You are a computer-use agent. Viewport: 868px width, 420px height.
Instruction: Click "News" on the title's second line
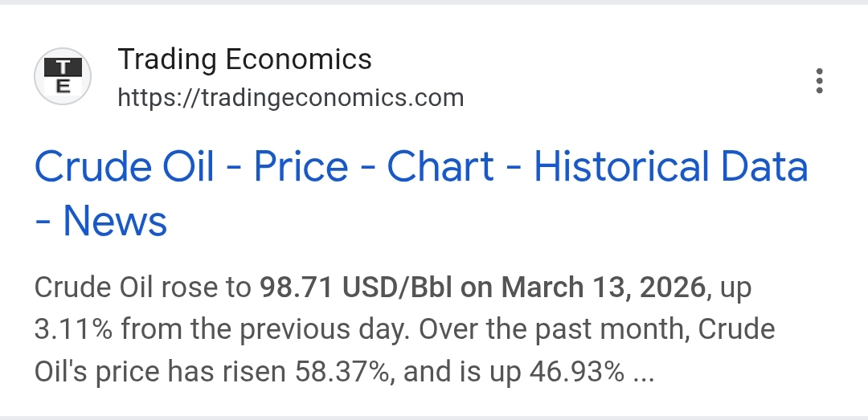click(x=115, y=220)
